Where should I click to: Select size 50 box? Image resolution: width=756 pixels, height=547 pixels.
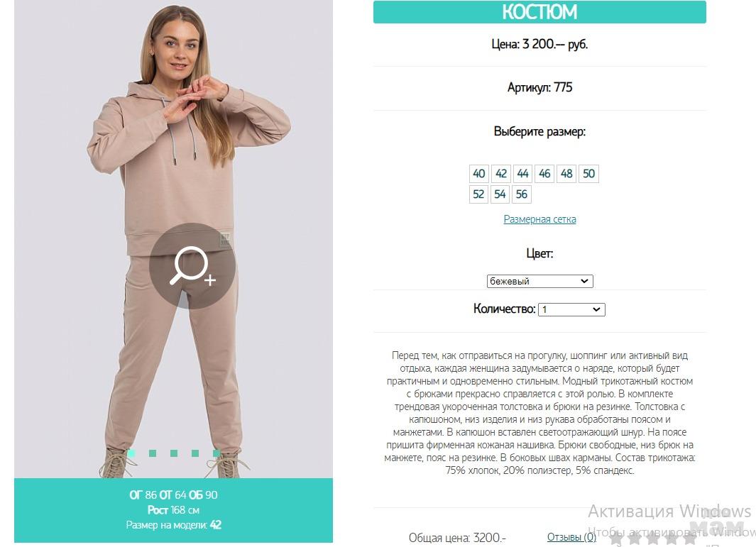[x=588, y=174]
